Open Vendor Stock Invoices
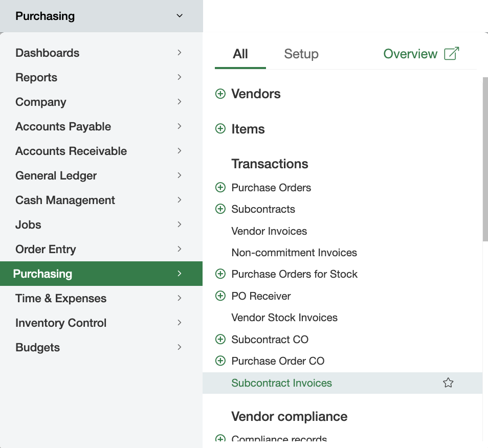The height and width of the screenshot is (448, 488). pos(284,318)
